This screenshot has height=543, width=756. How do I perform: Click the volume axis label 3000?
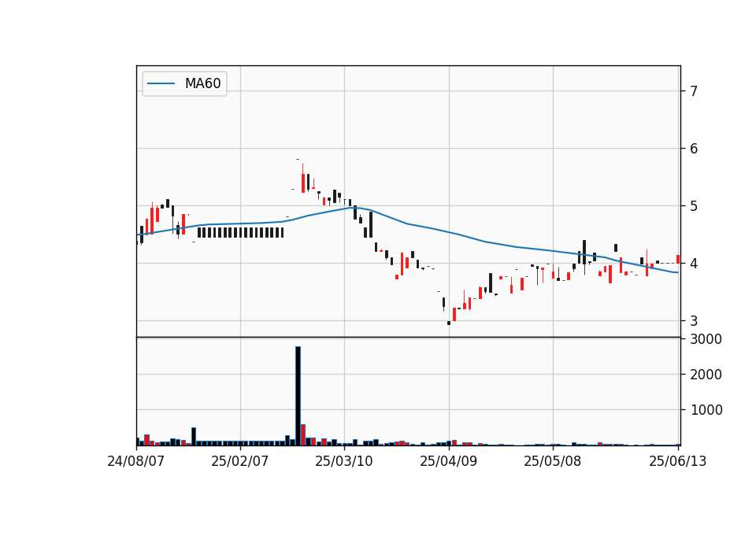(x=706, y=339)
